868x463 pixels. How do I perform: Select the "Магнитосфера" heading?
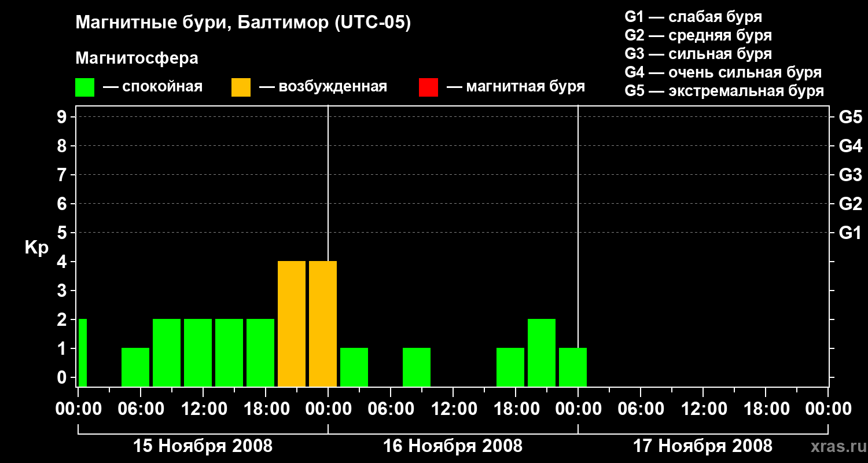pyautogui.click(x=137, y=58)
